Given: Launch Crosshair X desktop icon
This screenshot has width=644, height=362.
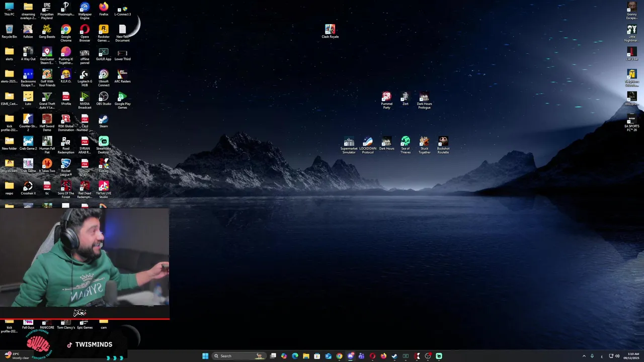Looking at the screenshot, I should point(28,188).
